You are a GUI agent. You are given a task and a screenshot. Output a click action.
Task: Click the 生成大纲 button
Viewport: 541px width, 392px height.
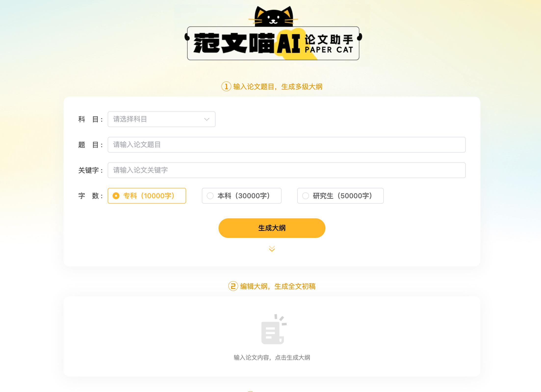click(x=272, y=228)
